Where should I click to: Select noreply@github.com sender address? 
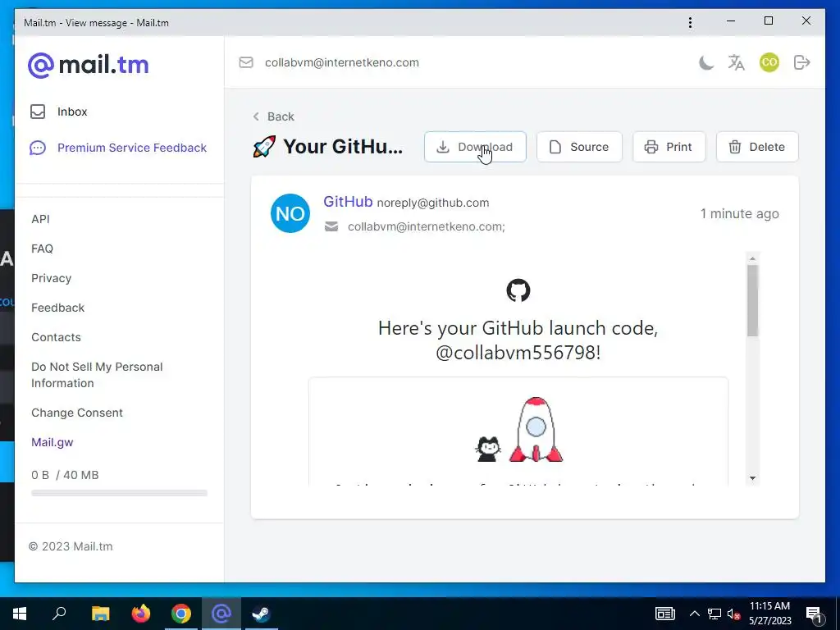(x=433, y=203)
